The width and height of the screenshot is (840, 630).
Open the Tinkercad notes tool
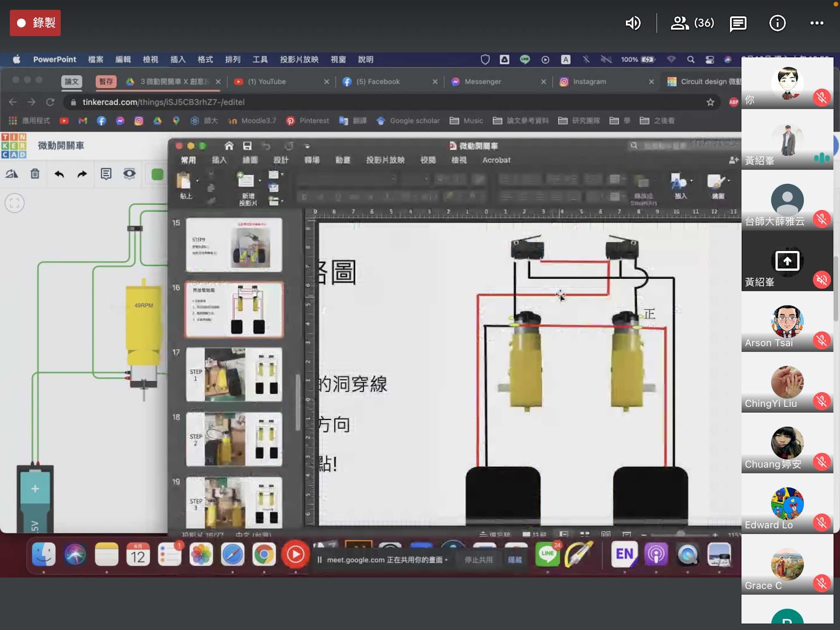pyautogui.click(x=106, y=174)
